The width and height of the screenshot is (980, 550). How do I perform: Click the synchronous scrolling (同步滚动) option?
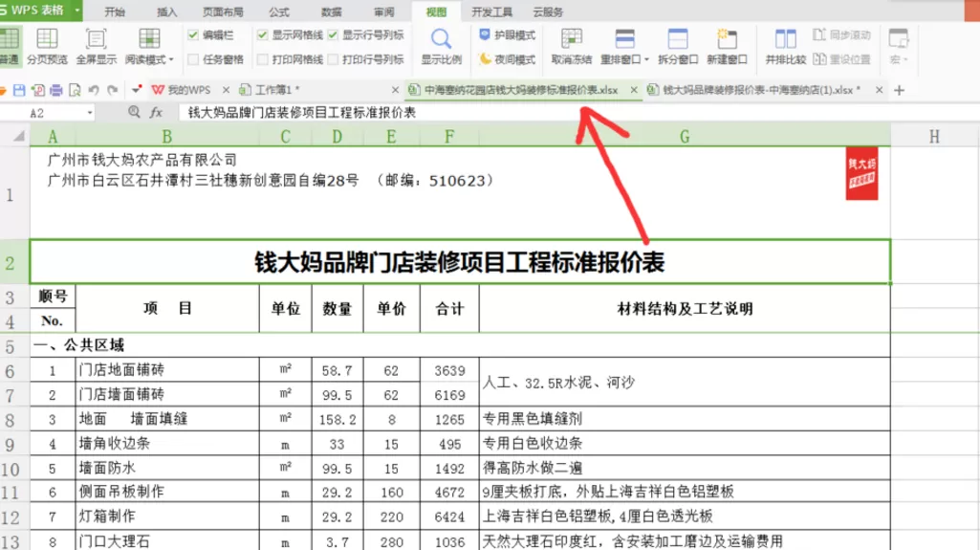[841, 35]
